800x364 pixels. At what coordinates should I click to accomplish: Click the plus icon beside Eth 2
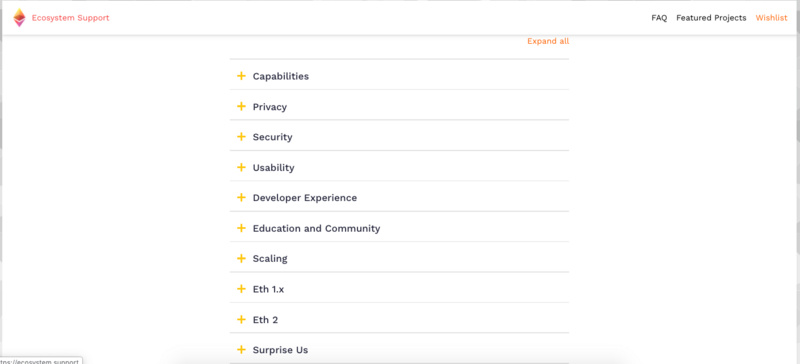click(x=241, y=320)
